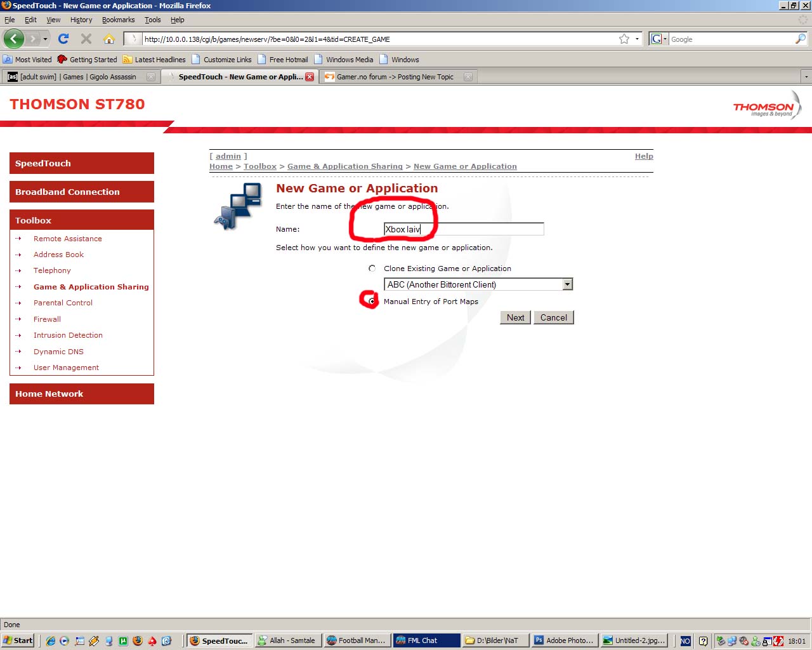Click the help question mark tray icon
Image resolution: width=812 pixels, height=650 pixels.
pyautogui.click(x=703, y=641)
